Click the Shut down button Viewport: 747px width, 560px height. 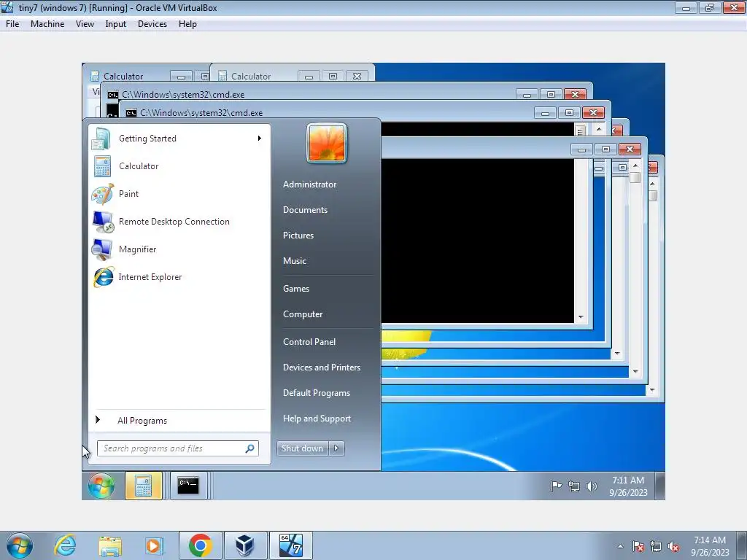tap(303, 448)
